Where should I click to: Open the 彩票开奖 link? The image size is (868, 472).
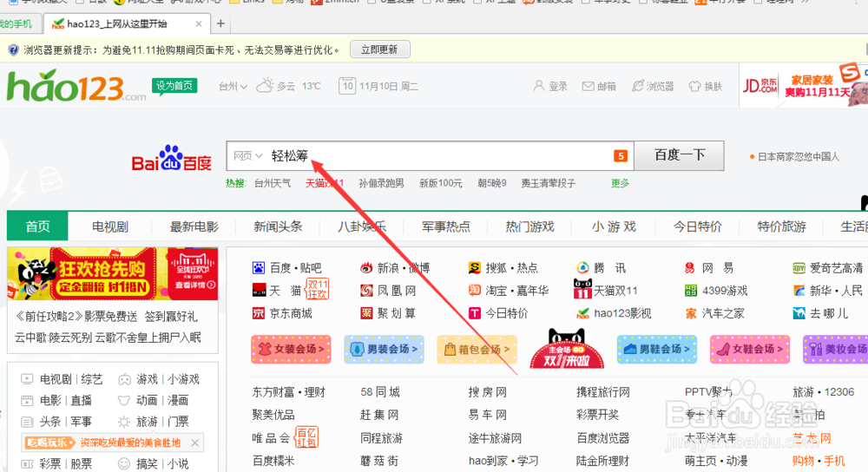pyautogui.click(x=598, y=415)
